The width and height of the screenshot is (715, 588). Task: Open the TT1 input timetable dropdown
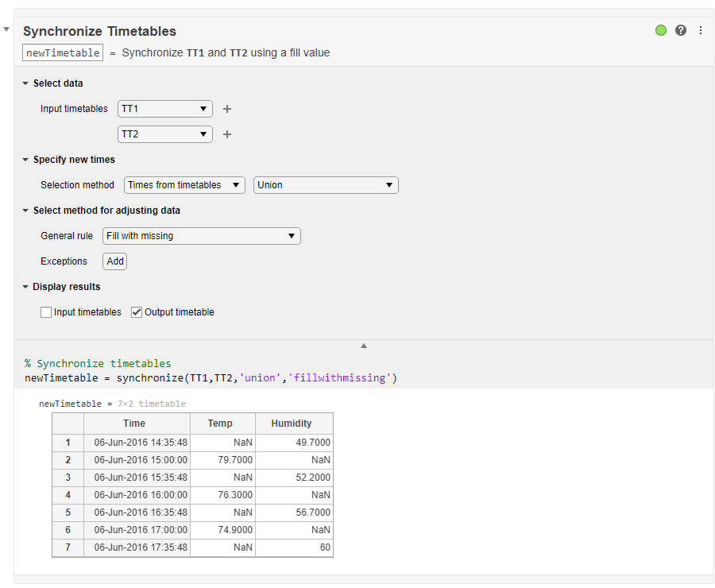[x=165, y=109]
